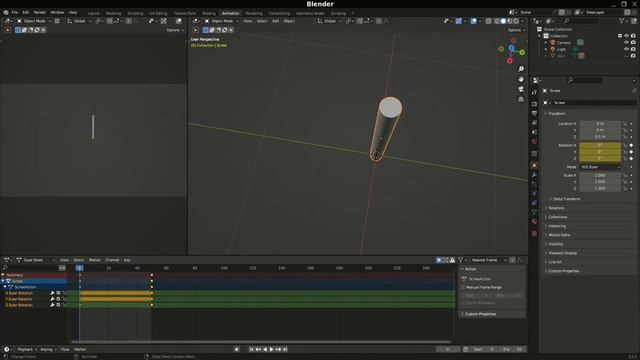
Task: Open the Tool properties tab icon
Action: (x=534, y=92)
